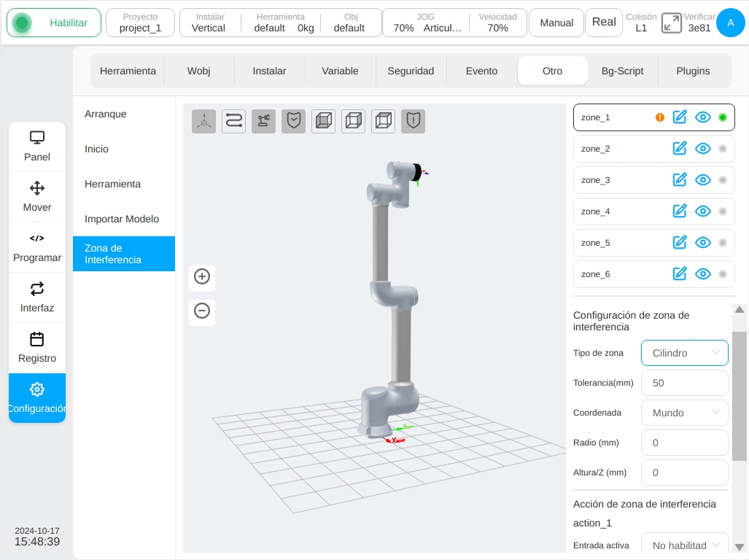This screenshot has height=560, width=749.
Task: Edit zone_4 with pencil icon
Action: [680, 211]
